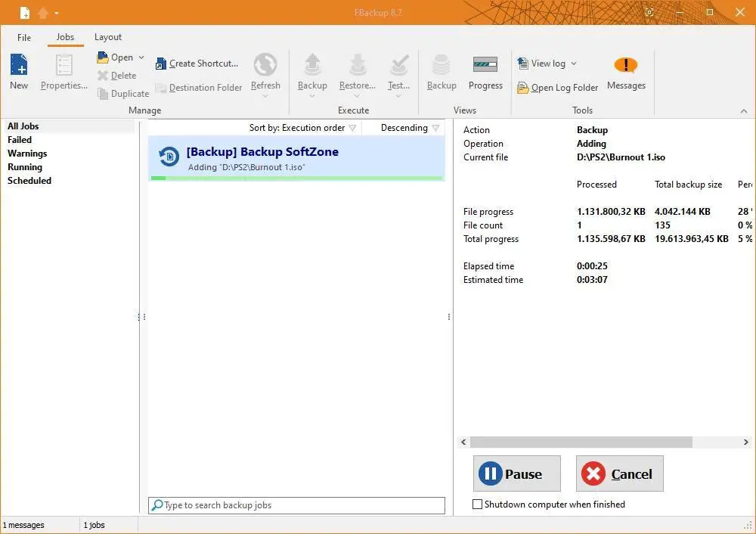
Task: Expand the View log dropdown arrow
Action: click(574, 64)
